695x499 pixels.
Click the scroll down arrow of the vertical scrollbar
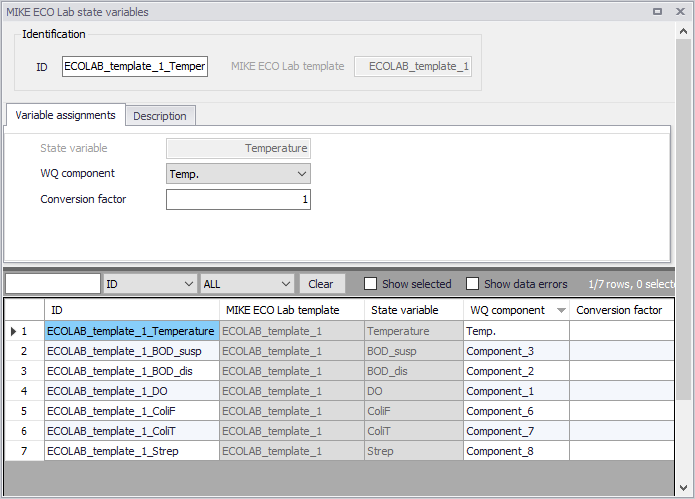coord(683,488)
